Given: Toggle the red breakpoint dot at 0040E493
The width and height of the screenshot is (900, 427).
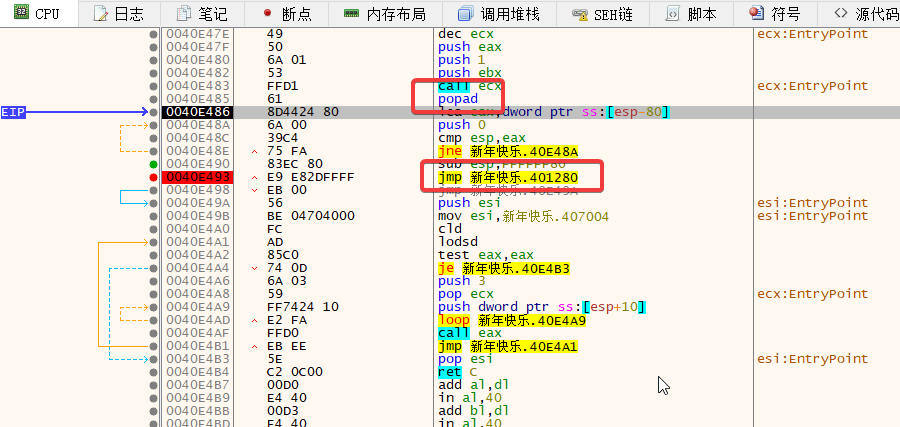Looking at the screenshot, I should coord(153,177).
